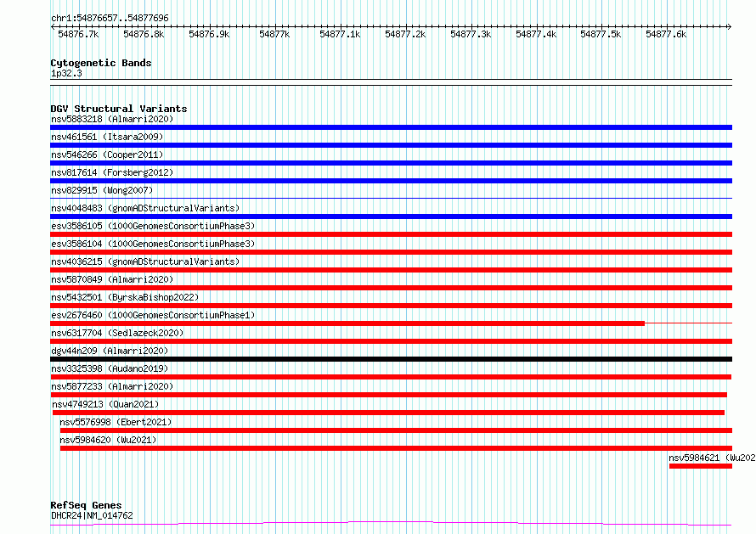
Task: Click the red bar under nsv5877233
Action: click(388, 395)
